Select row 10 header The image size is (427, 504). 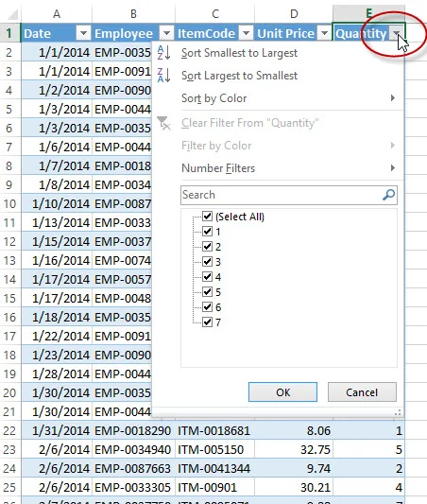9,203
